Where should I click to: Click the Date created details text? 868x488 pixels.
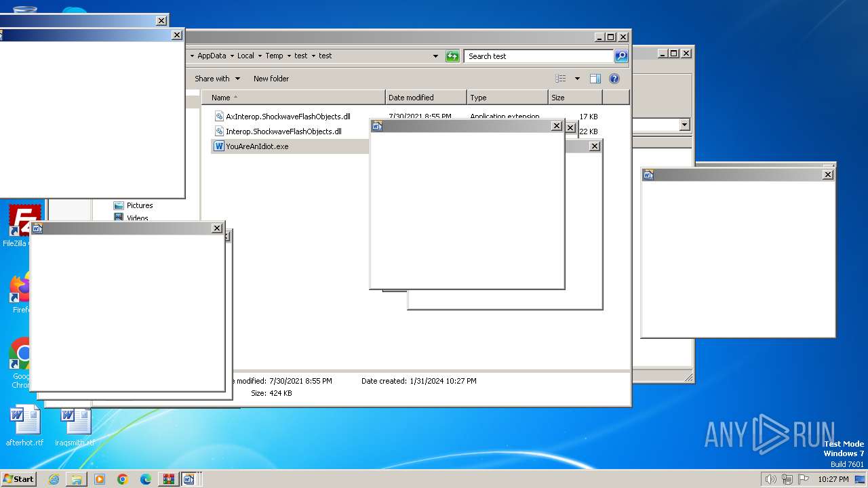pyautogui.click(x=418, y=381)
